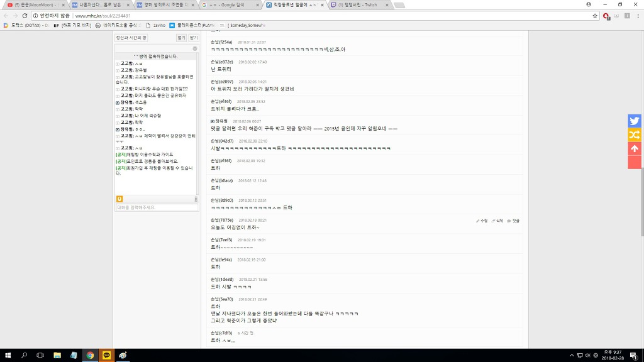This screenshot has height=362, width=644.
Task: Click the orange up-arrow icon to scroll top
Action: coord(635,148)
